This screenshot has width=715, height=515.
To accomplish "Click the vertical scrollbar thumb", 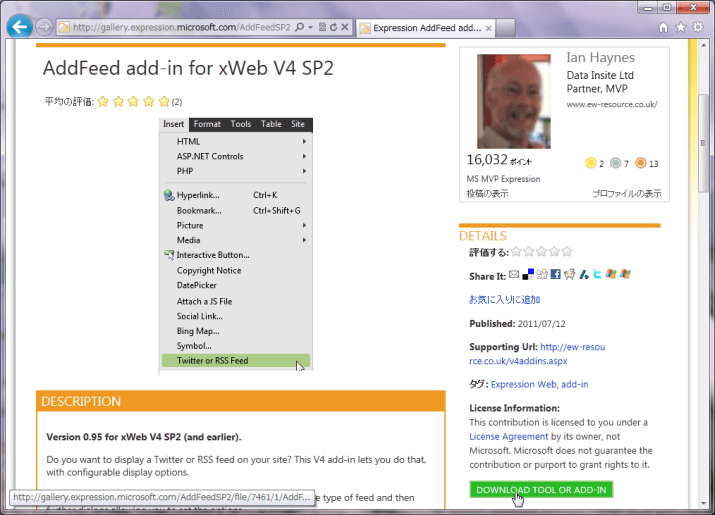I will [x=703, y=143].
